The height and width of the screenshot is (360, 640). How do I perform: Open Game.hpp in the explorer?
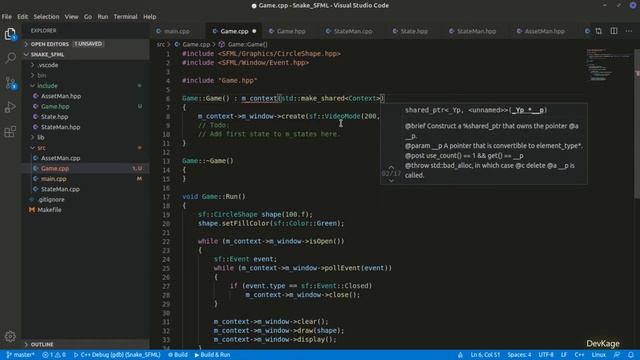tap(86, 106)
